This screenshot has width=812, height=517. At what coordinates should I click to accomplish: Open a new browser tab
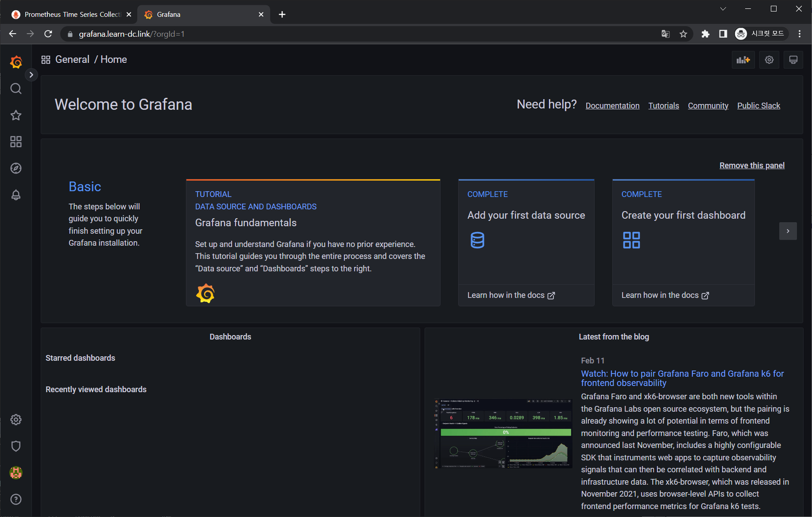point(282,15)
